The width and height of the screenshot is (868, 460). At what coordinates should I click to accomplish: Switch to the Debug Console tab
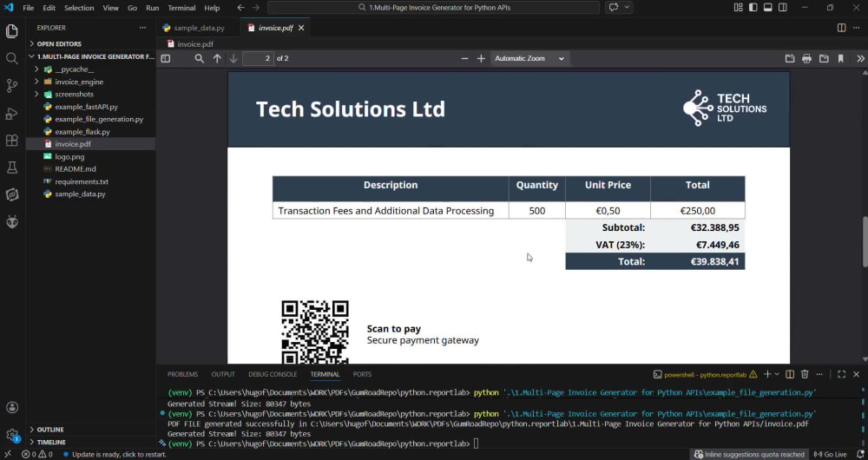point(273,374)
